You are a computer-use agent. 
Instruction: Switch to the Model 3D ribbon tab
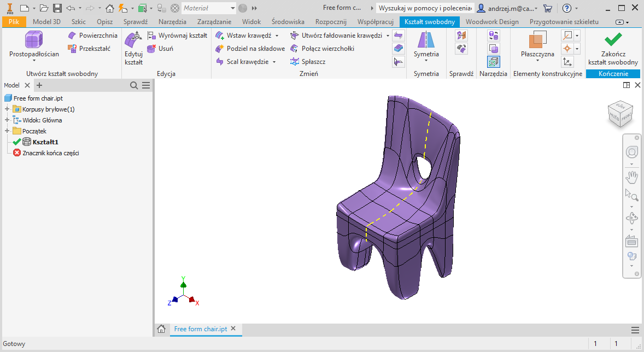[x=46, y=22]
